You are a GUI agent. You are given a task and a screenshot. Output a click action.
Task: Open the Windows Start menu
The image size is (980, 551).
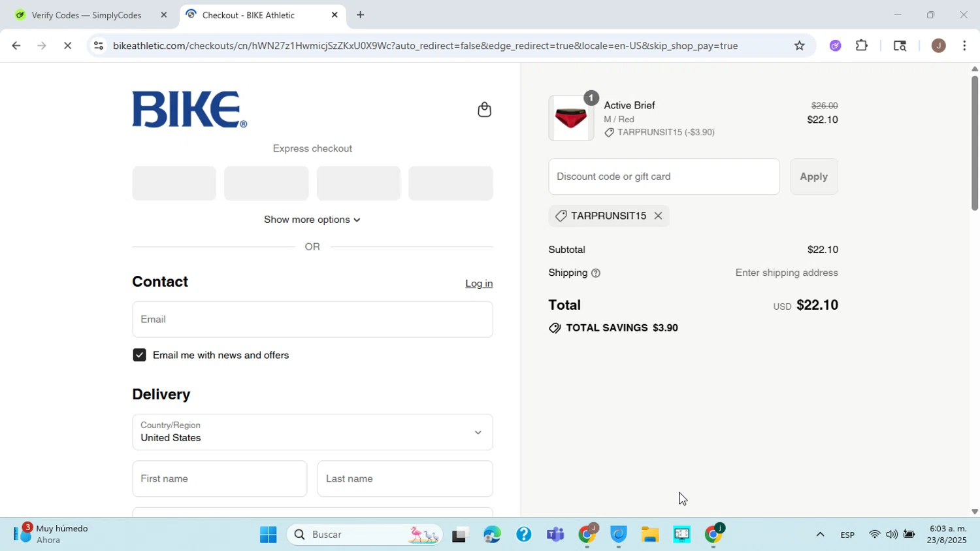pyautogui.click(x=268, y=535)
